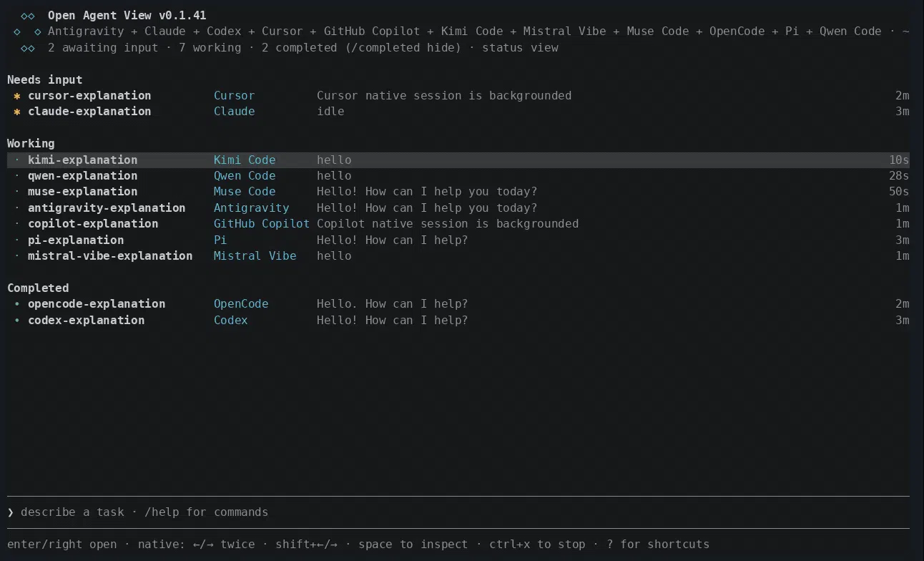Image resolution: width=924 pixels, height=561 pixels.
Task: Click the prompt chevron before the task input
Action: point(11,512)
